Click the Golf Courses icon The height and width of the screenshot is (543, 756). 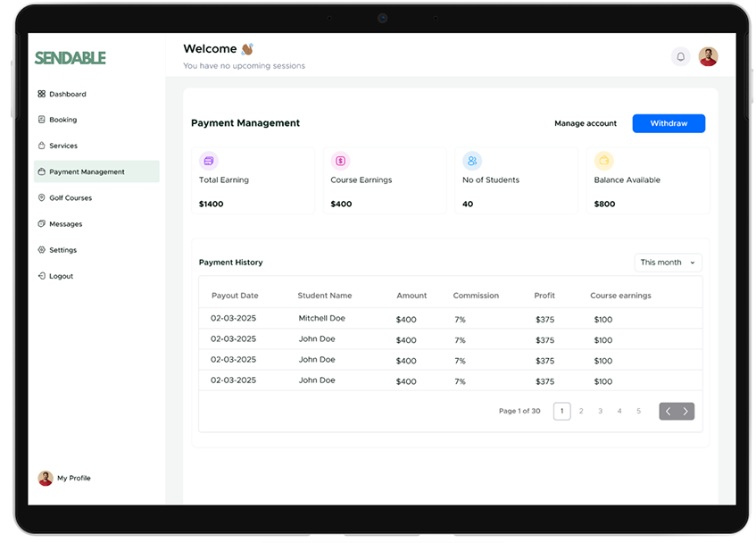(x=40, y=197)
